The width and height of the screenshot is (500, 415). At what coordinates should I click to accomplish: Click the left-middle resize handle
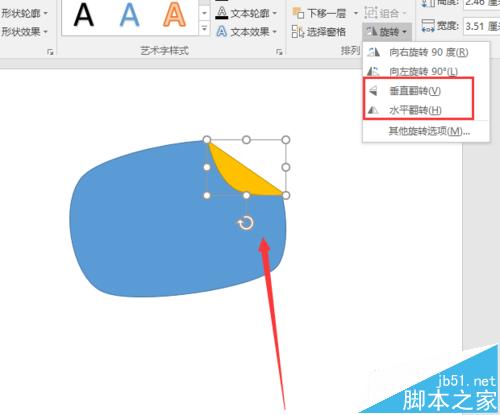tap(207, 167)
